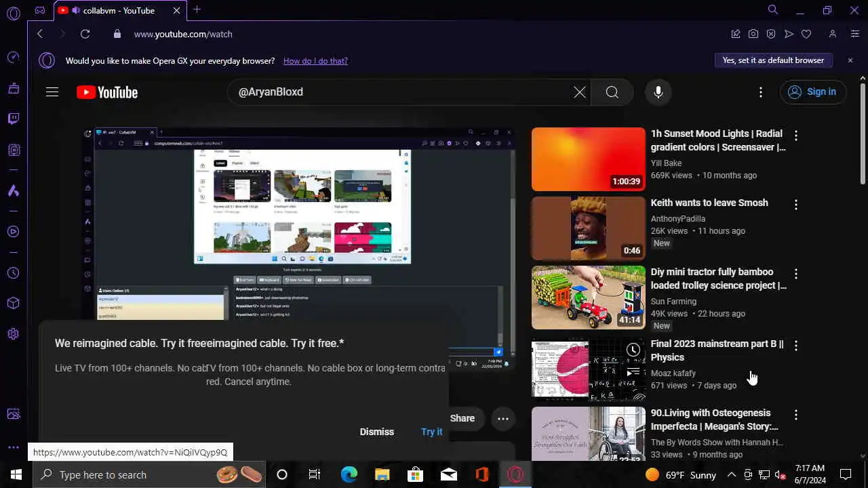View site security lock information

pyautogui.click(x=117, y=34)
